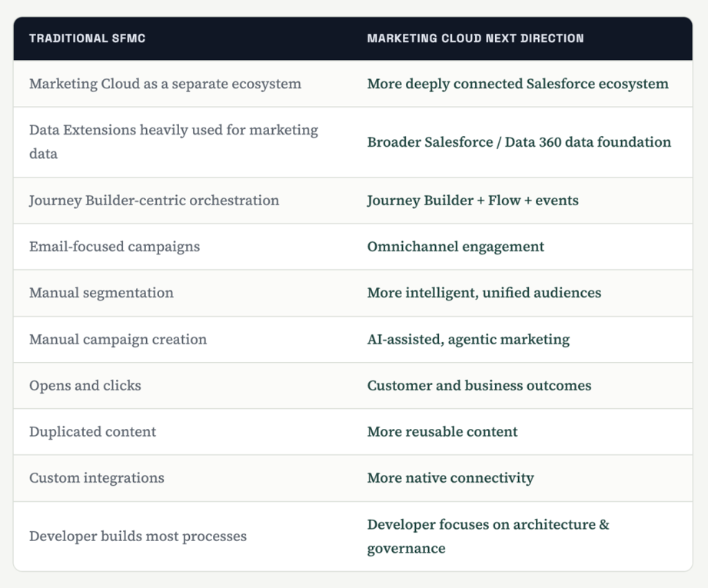708x588 pixels.
Task: Click "Broader Salesforce / Data 360 data foundation"
Action: pyautogui.click(x=519, y=142)
